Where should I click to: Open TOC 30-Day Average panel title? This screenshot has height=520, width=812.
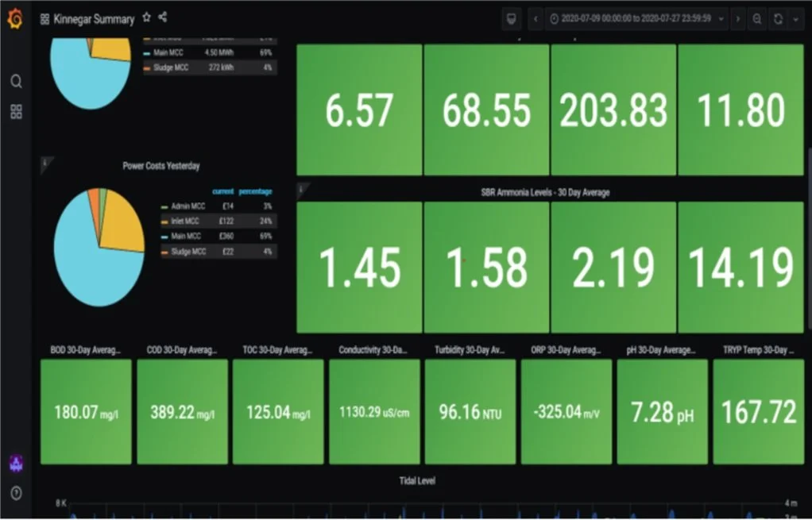pos(277,350)
